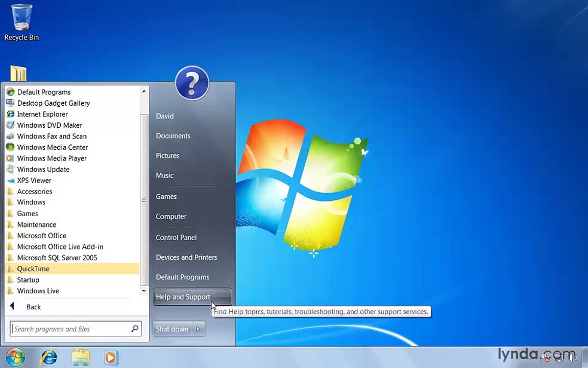Click the search magnifier icon

(135, 329)
